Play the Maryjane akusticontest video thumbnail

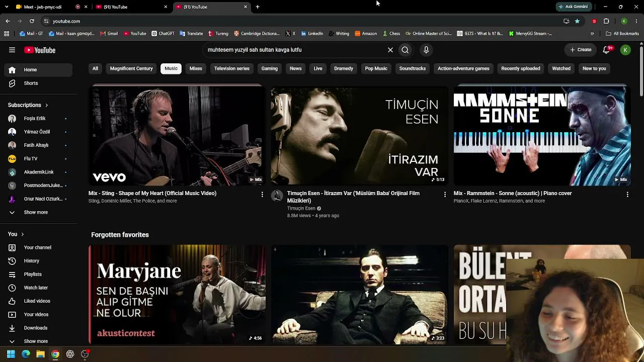coord(177,295)
